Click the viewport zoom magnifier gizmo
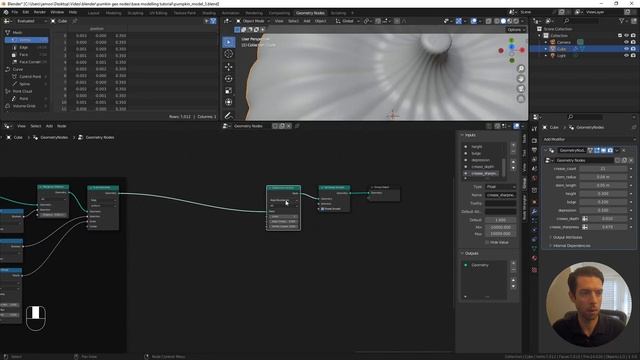The image size is (640, 360). (521, 69)
